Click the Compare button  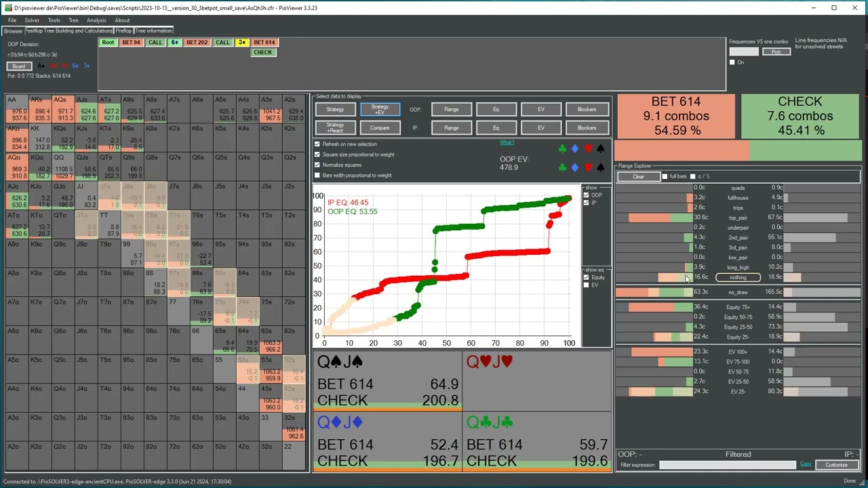[380, 127]
